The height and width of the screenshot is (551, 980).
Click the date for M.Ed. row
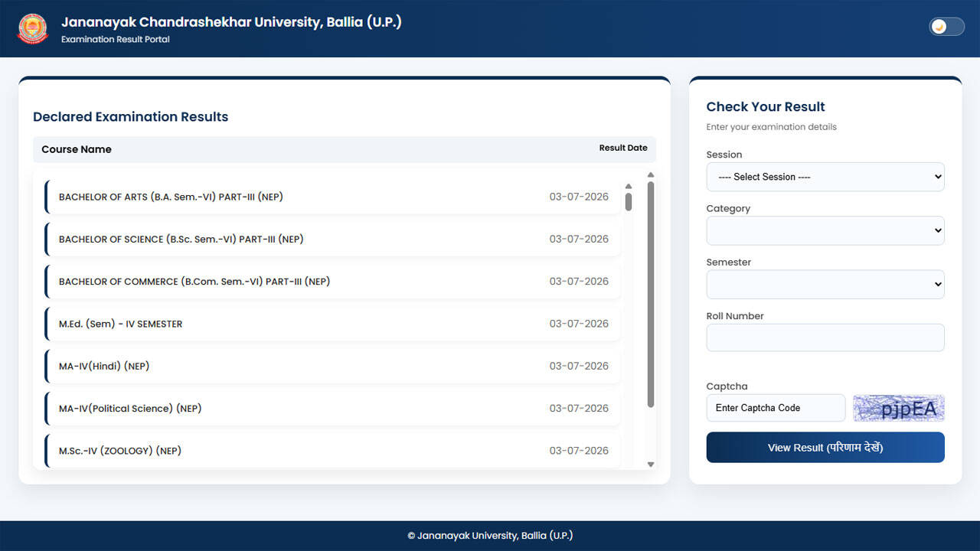point(579,324)
